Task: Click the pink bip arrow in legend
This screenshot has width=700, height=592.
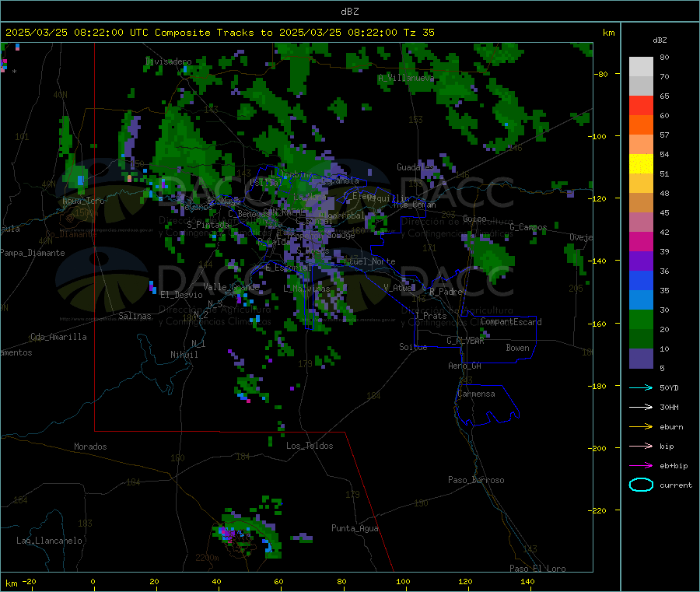Action: point(641,446)
